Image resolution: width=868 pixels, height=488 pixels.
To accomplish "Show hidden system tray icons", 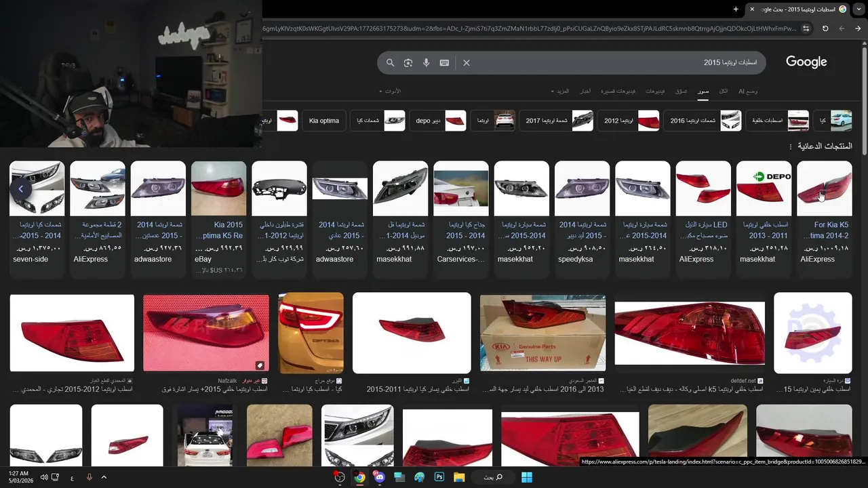I will 104,477.
